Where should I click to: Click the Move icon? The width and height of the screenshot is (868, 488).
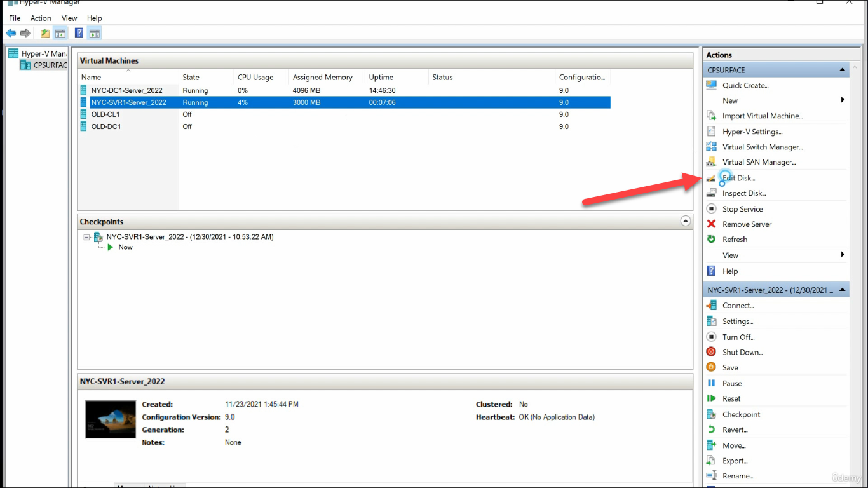tap(712, 445)
